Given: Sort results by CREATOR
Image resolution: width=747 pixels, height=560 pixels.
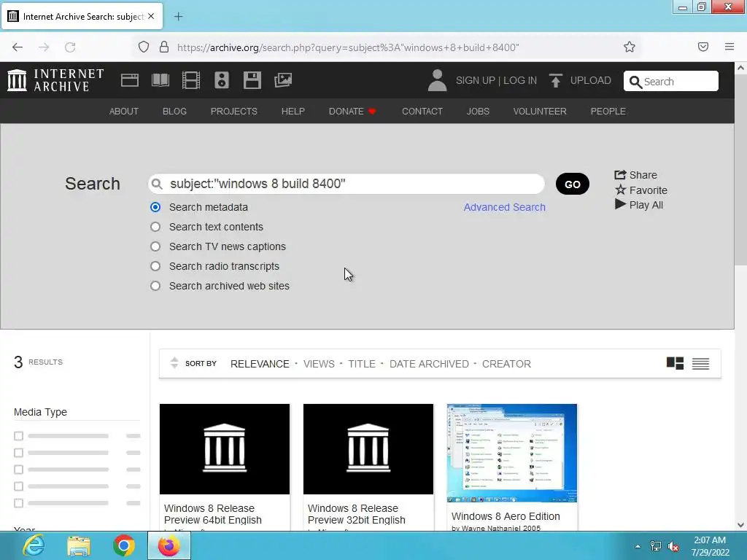Looking at the screenshot, I should [x=506, y=364].
